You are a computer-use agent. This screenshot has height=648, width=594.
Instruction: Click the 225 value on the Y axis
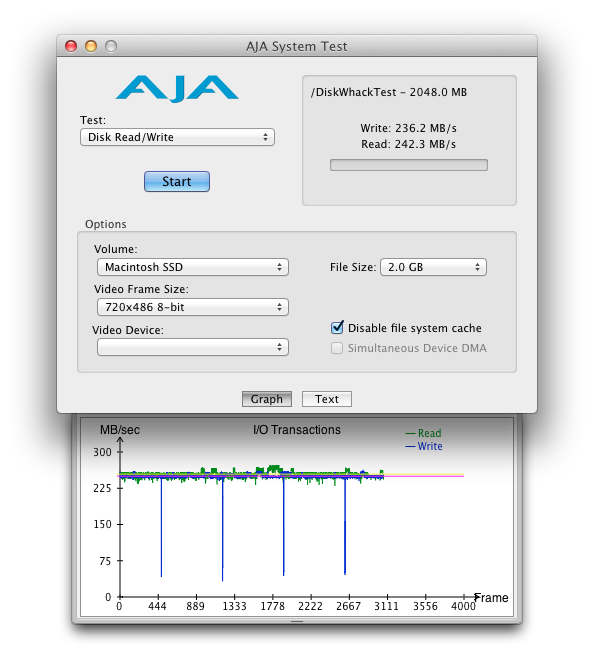[102, 488]
